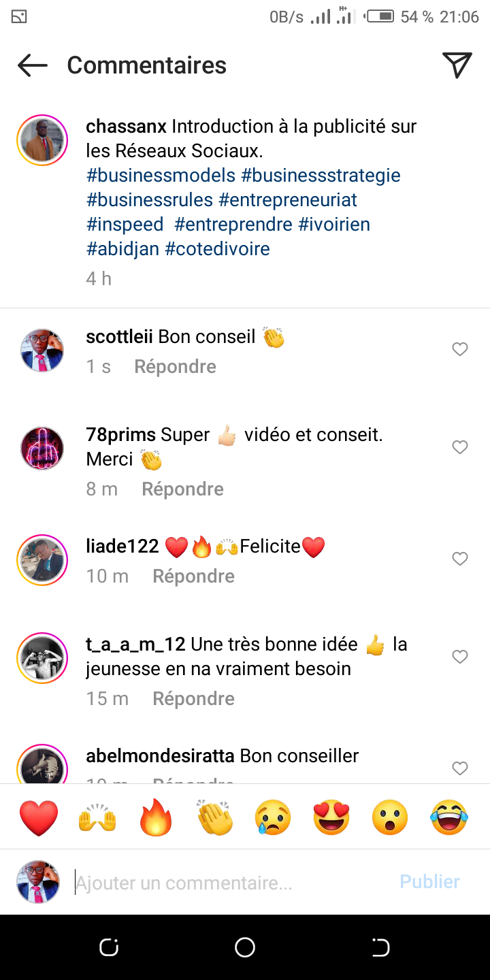Tap the back arrow icon
The width and height of the screenshot is (490, 980).
tap(33, 65)
